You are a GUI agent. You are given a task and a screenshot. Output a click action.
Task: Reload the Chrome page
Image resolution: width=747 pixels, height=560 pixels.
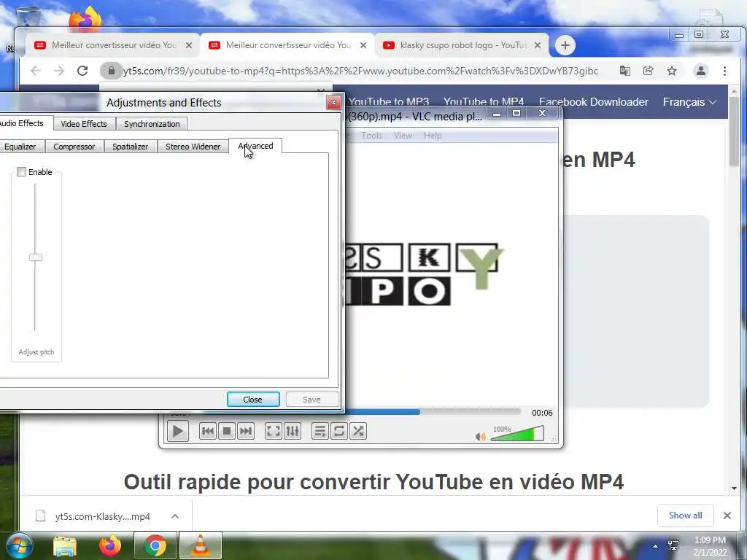click(82, 71)
